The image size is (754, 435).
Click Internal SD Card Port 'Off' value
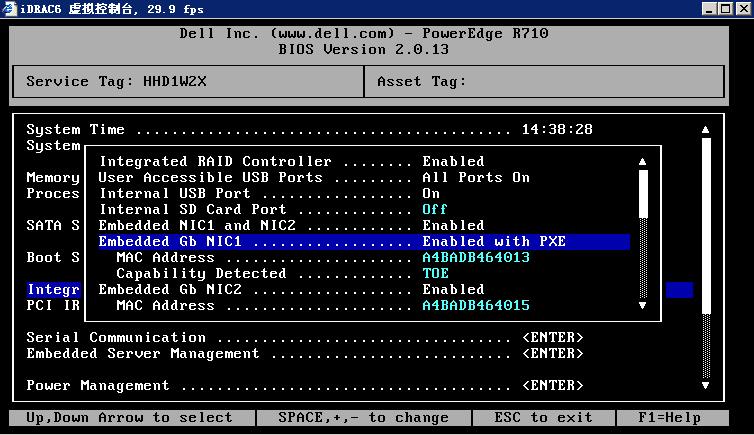pos(435,209)
